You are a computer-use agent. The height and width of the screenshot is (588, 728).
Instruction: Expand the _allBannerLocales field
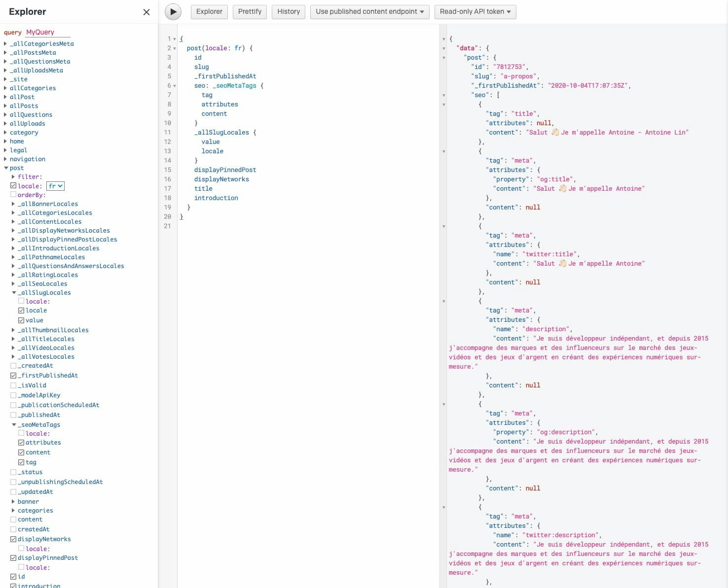point(13,204)
